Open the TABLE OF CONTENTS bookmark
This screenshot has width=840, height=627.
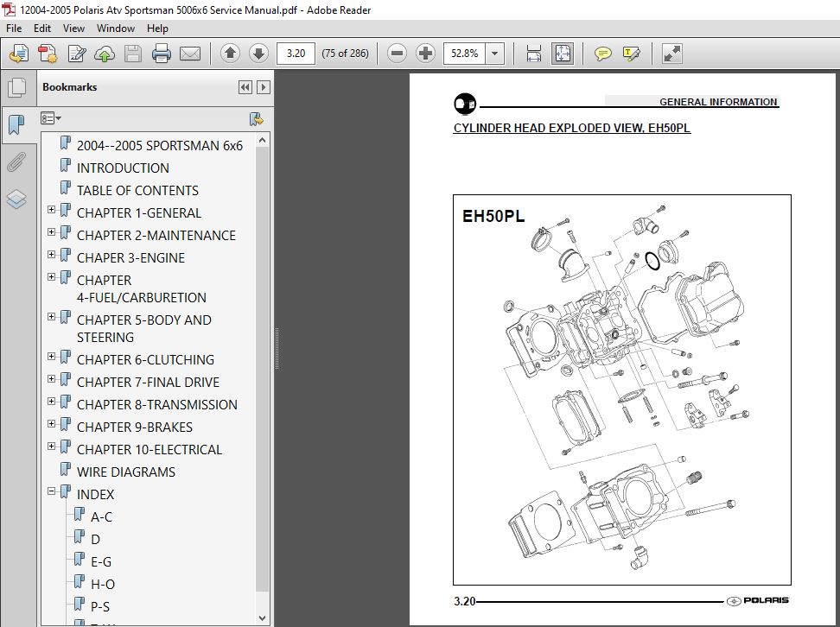137,191
